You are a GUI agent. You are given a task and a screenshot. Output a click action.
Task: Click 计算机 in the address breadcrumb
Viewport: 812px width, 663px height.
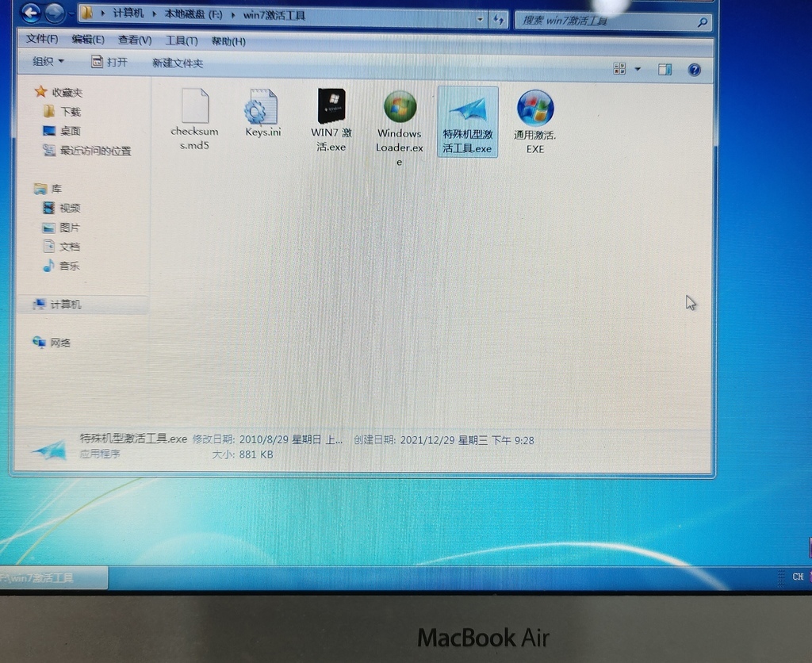(128, 13)
